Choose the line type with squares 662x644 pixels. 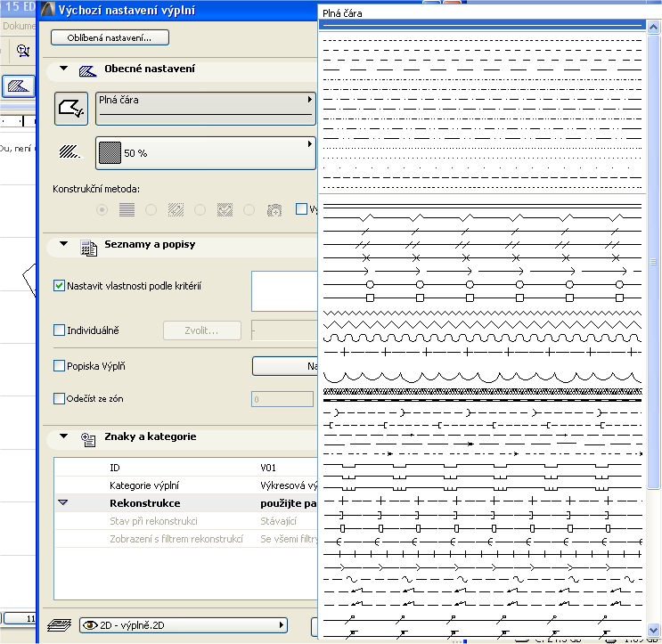tap(483, 298)
